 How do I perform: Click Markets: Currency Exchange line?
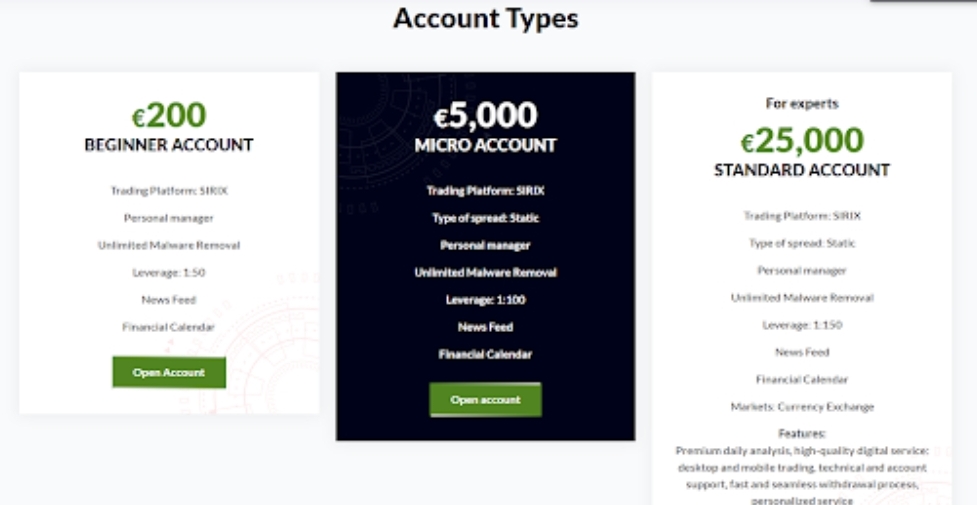(802, 407)
